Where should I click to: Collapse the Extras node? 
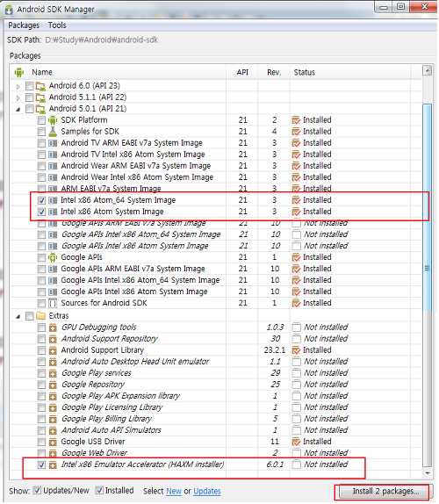click(18, 317)
